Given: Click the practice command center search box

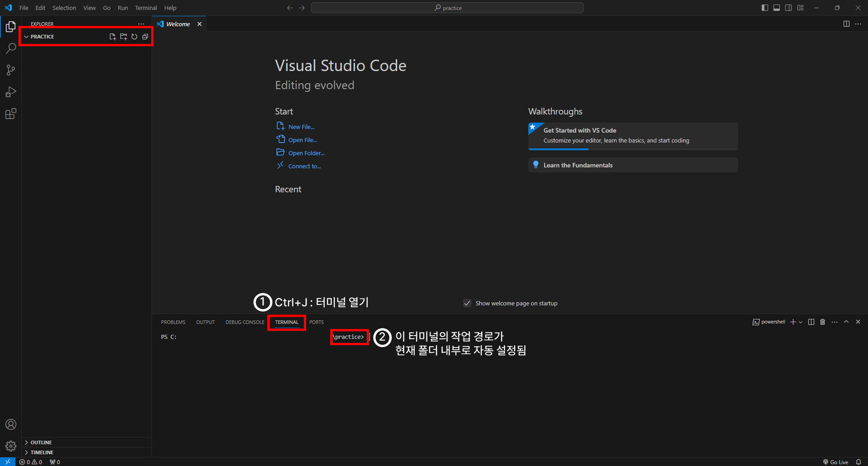Looking at the screenshot, I should (x=447, y=8).
